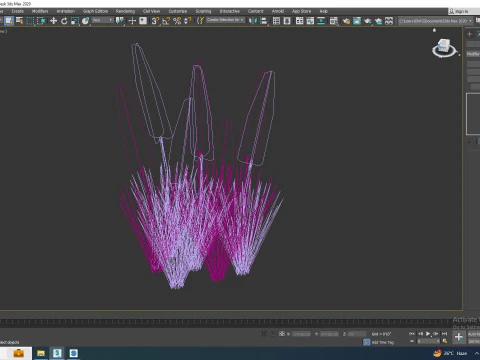Image resolution: width=480 pixels, height=360 pixels.
Task: Toggle Absolute/Offset transform type-in mode
Action: click(x=282, y=333)
